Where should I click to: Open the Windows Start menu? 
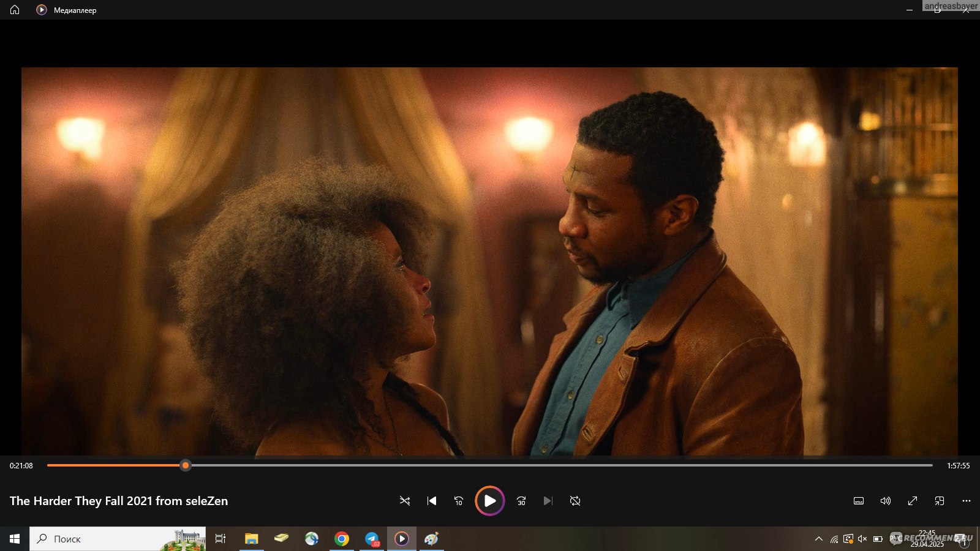[x=15, y=539]
